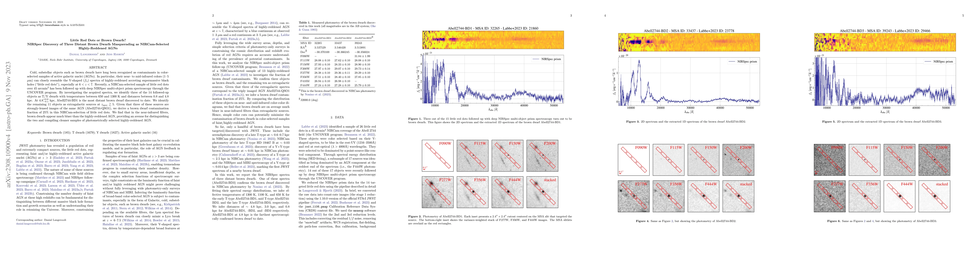This screenshot has width=980, height=254.
Task: Click the Abell2744-BD2 2D spectrum image
Action: (x=689, y=42)
